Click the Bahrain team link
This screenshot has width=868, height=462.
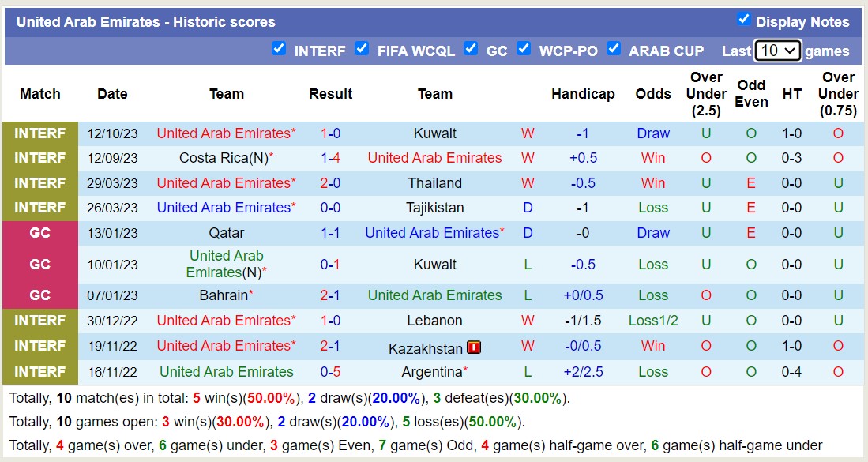point(224,295)
